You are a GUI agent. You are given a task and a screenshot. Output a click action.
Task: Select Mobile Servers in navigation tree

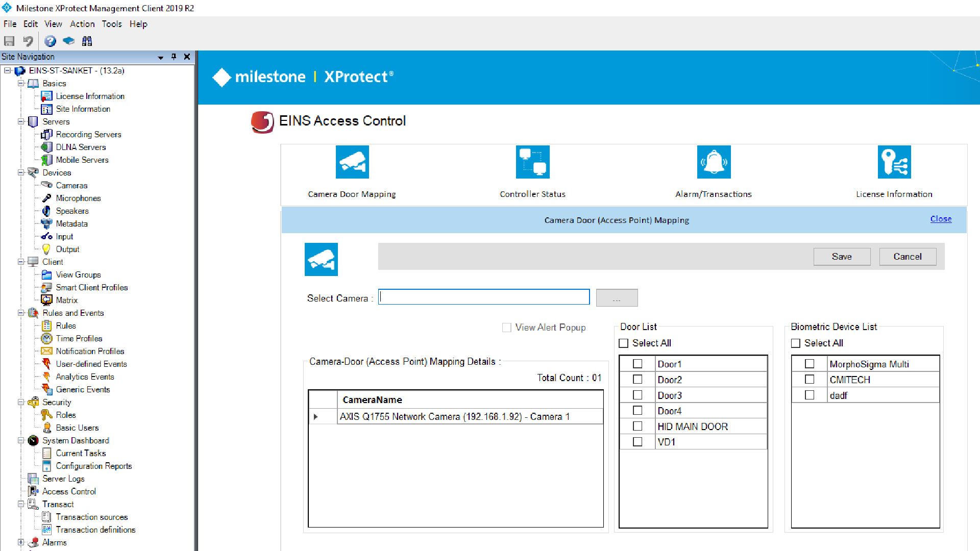[82, 160]
